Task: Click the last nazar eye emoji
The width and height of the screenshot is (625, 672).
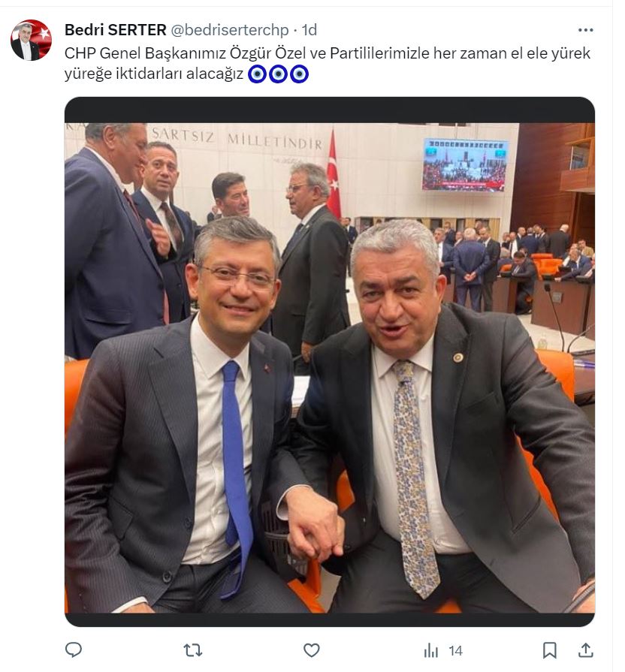Action: coord(299,74)
